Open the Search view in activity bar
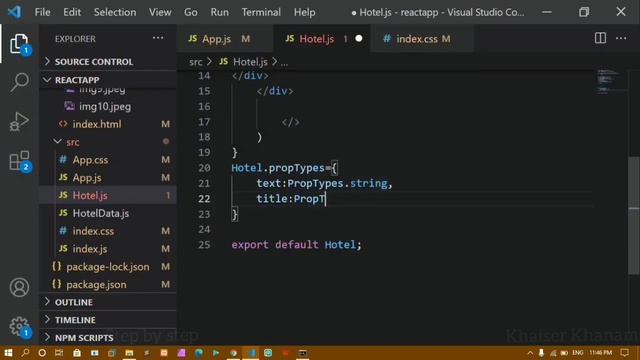The height and width of the screenshot is (360, 640). click(x=19, y=82)
